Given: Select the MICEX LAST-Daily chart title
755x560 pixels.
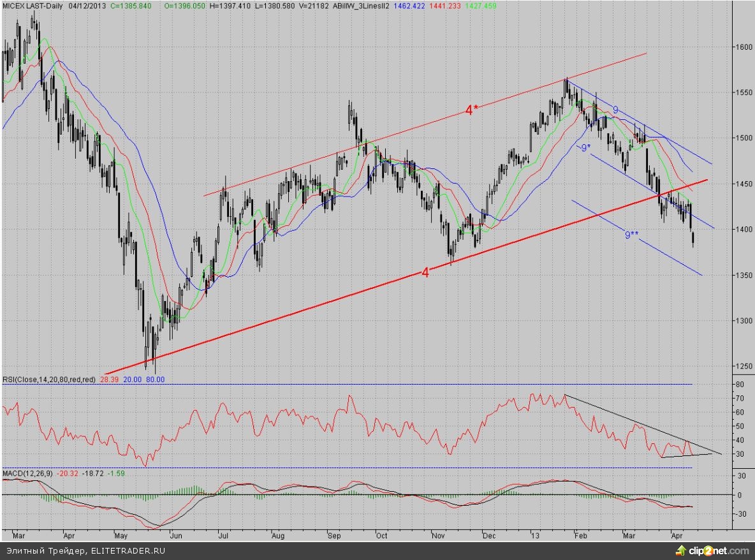Looking at the screenshot, I should point(33,5).
